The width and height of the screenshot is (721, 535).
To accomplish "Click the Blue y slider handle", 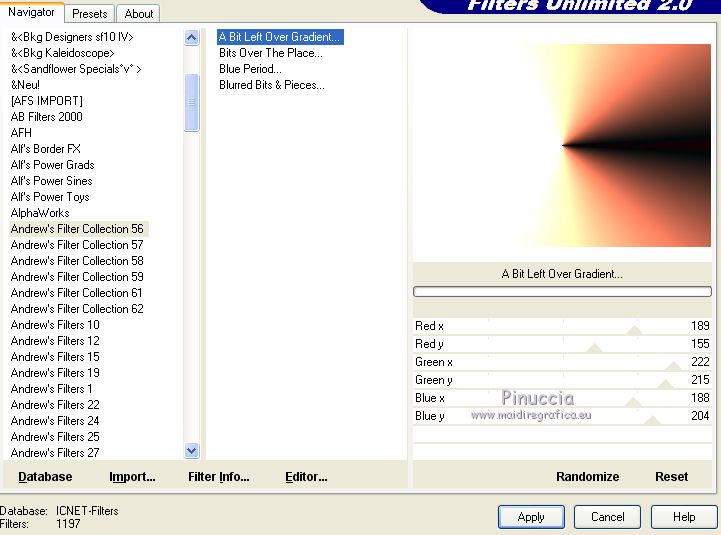I will (652, 420).
